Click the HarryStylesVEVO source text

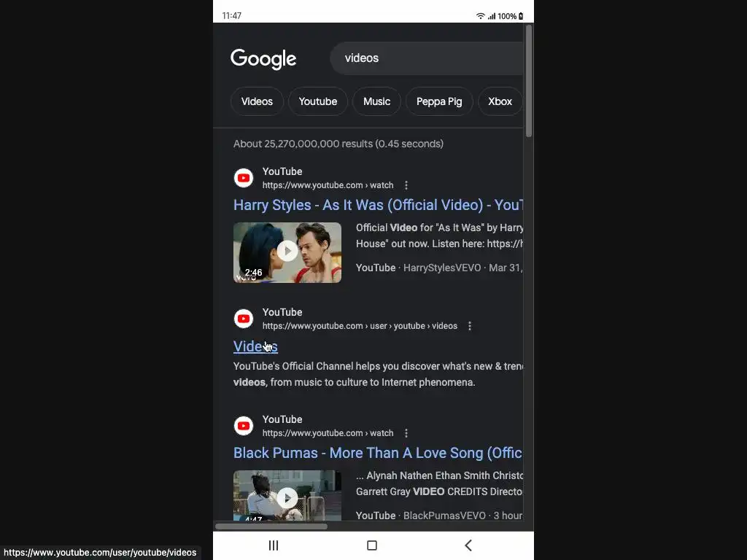click(442, 268)
